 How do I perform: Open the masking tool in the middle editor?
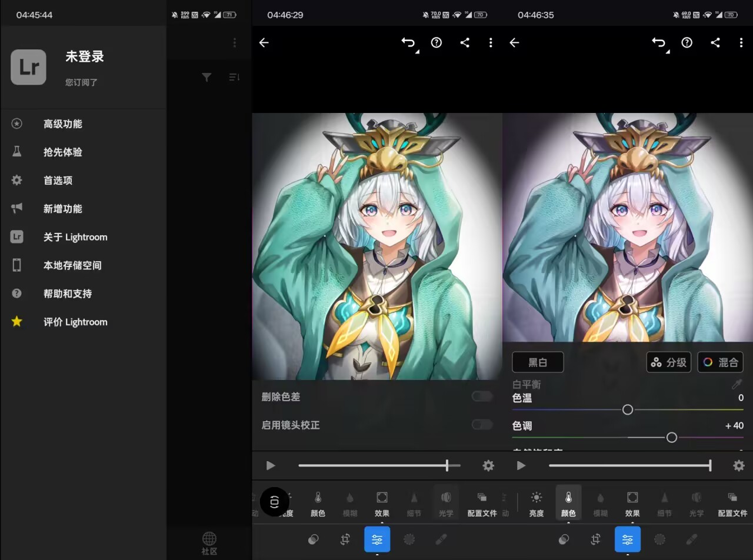point(409,539)
